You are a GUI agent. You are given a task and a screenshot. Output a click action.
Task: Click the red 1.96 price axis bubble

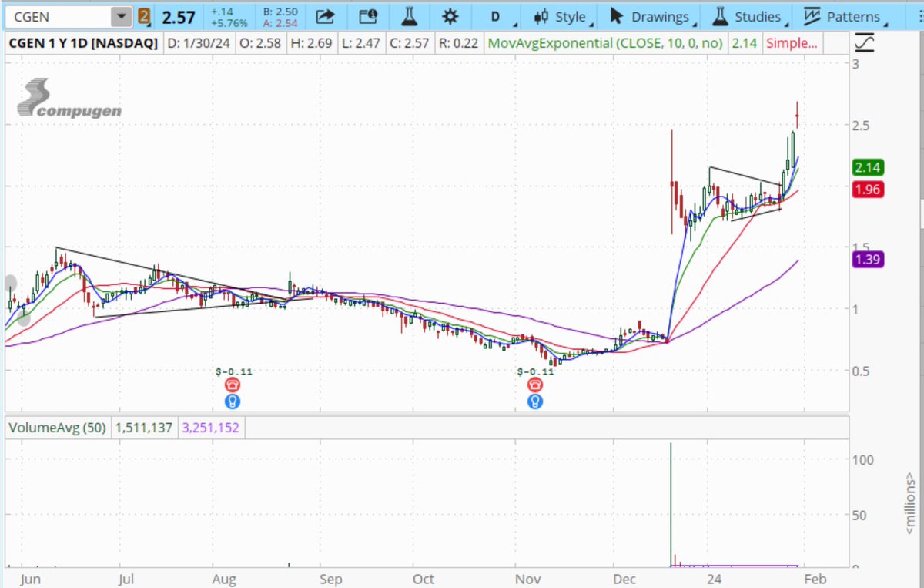[868, 190]
